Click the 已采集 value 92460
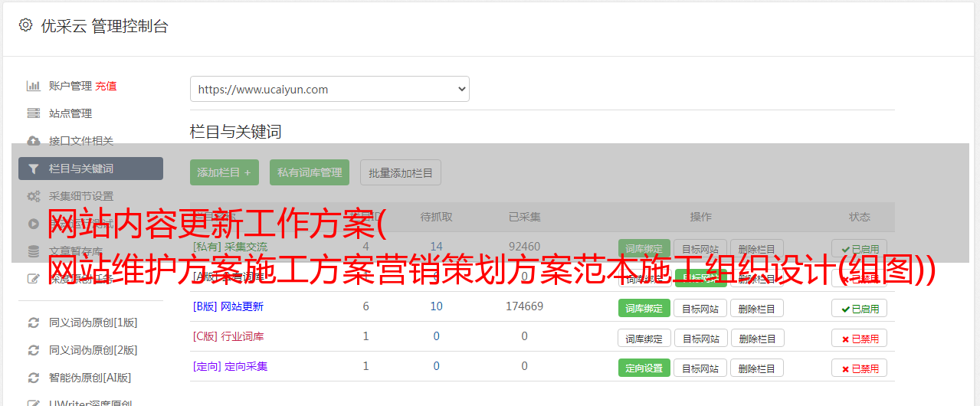This screenshot has width=980, height=406. pos(524,247)
